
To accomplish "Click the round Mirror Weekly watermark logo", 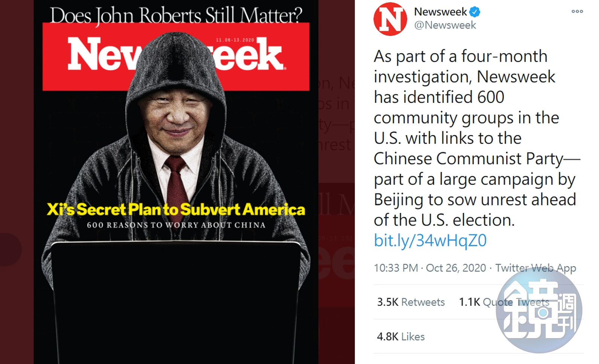I will (539, 311).
